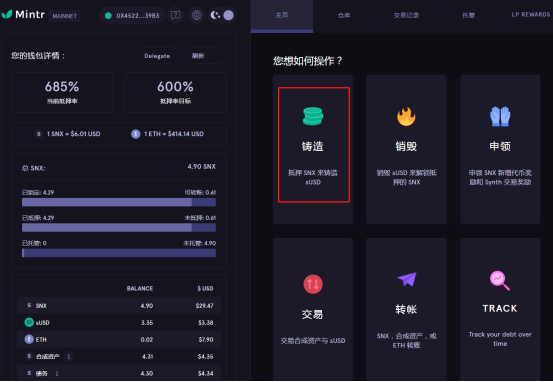
Task: Select the 转帐 transfer card title
Action: point(406,309)
